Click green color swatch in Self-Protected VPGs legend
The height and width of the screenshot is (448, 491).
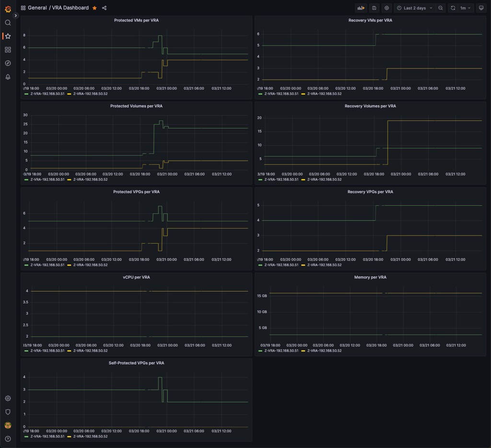(x=26, y=436)
